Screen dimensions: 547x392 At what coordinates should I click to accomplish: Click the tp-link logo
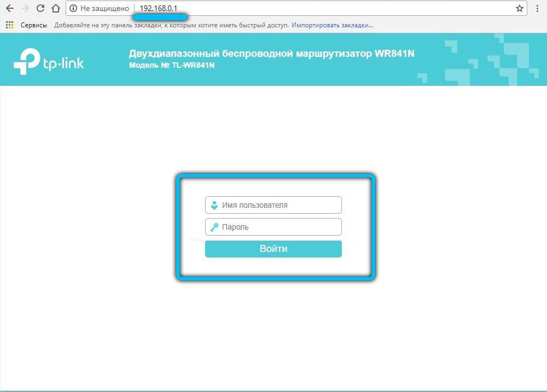coord(49,62)
